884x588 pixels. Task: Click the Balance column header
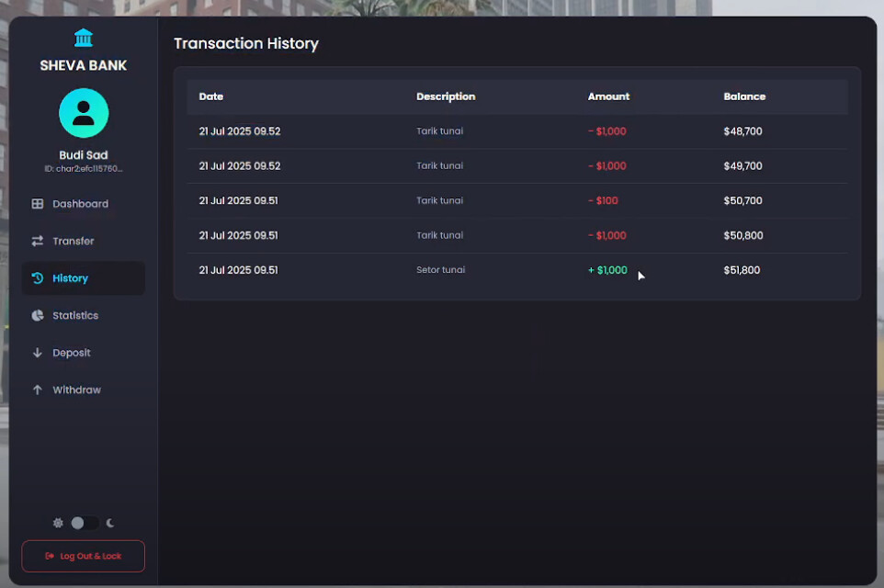[x=744, y=96]
